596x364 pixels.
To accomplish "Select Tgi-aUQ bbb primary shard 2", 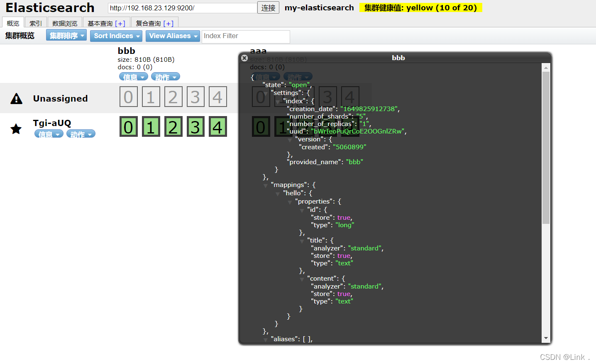I will [173, 127].
